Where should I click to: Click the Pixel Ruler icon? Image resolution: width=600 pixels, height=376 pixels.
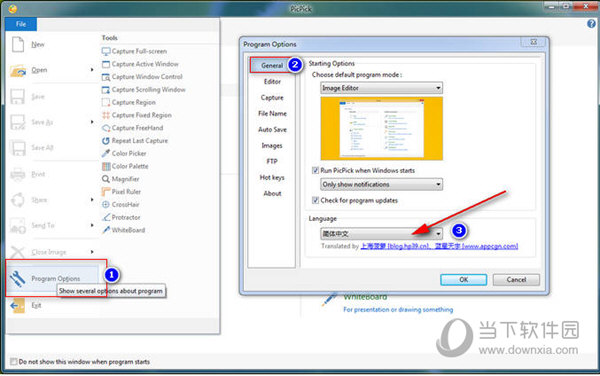(106, 192)
